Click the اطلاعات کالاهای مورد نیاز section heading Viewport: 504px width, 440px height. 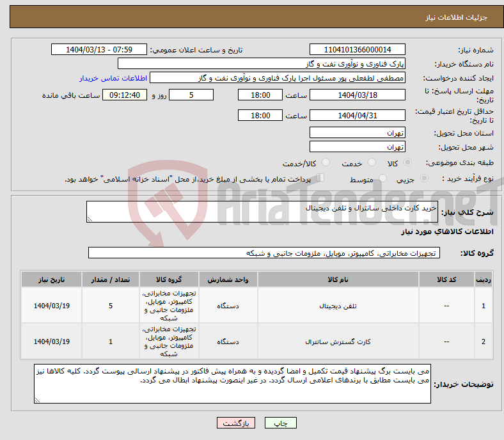click(x=447, y=232)
